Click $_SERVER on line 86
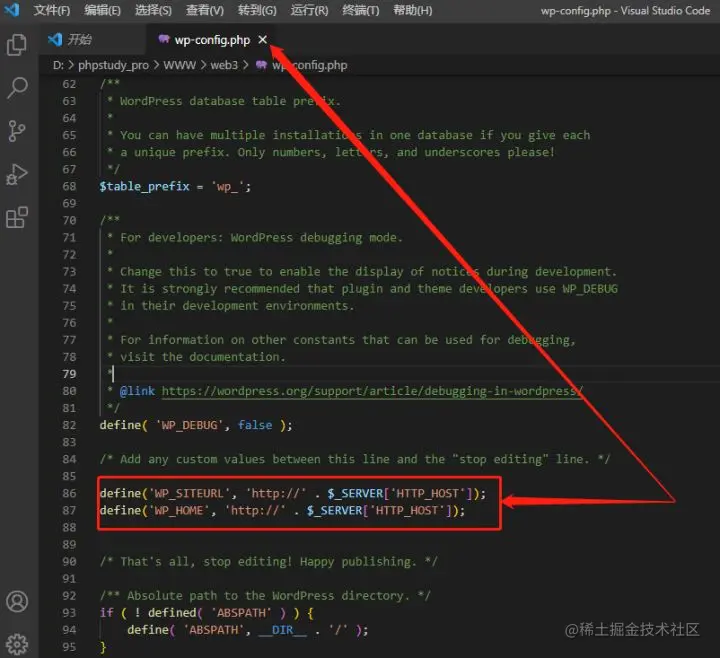 pyautogui.click(x=355, y=494)
